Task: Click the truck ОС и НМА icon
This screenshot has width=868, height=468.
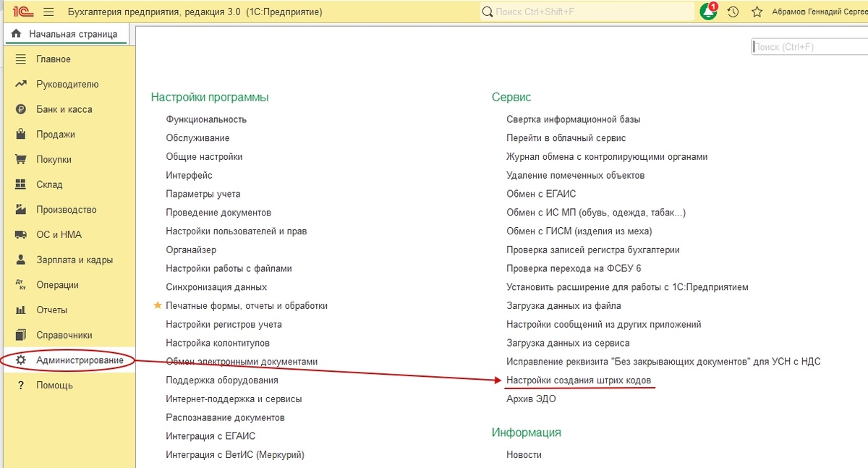Action: pyautogui.click(x=21, y=234)
